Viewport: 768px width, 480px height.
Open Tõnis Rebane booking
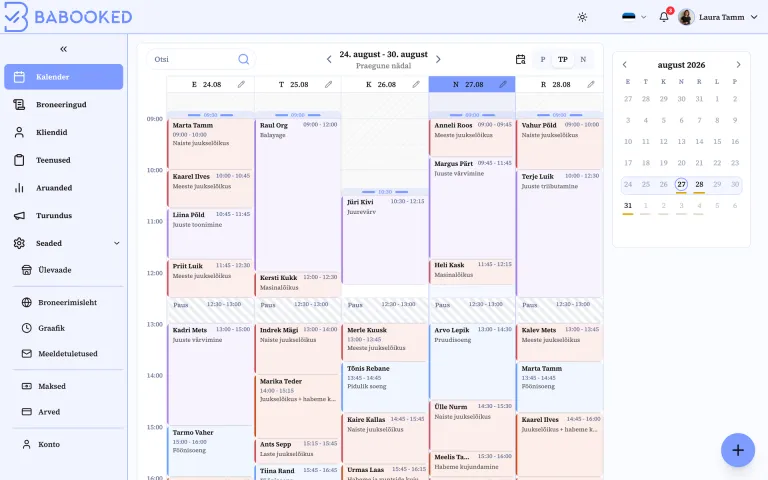point(385,387)
